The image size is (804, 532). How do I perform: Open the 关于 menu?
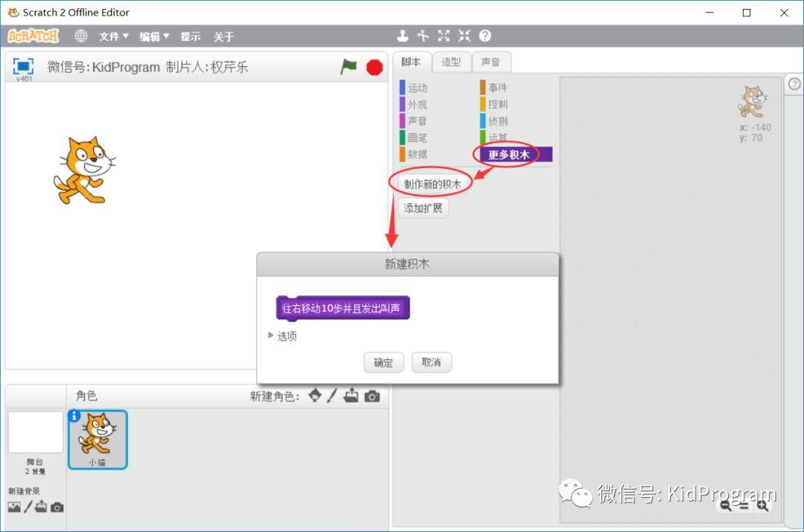tap(223, 36)
